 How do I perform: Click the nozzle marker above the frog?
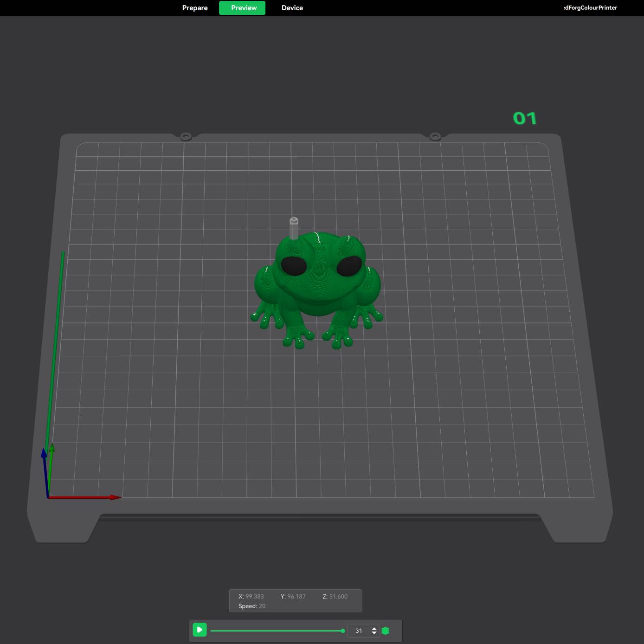294,227
